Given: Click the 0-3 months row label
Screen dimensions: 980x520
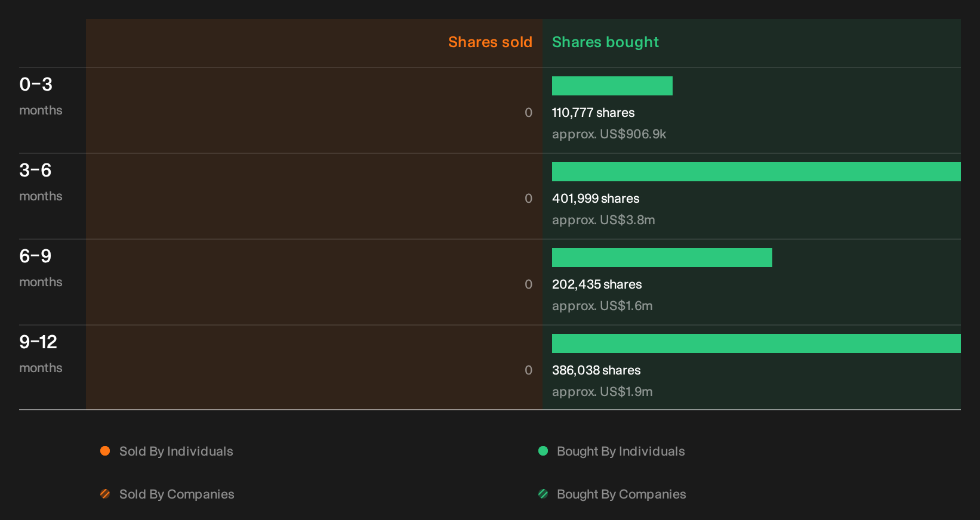Looking at the screenshot, I should tap(41, 96).
